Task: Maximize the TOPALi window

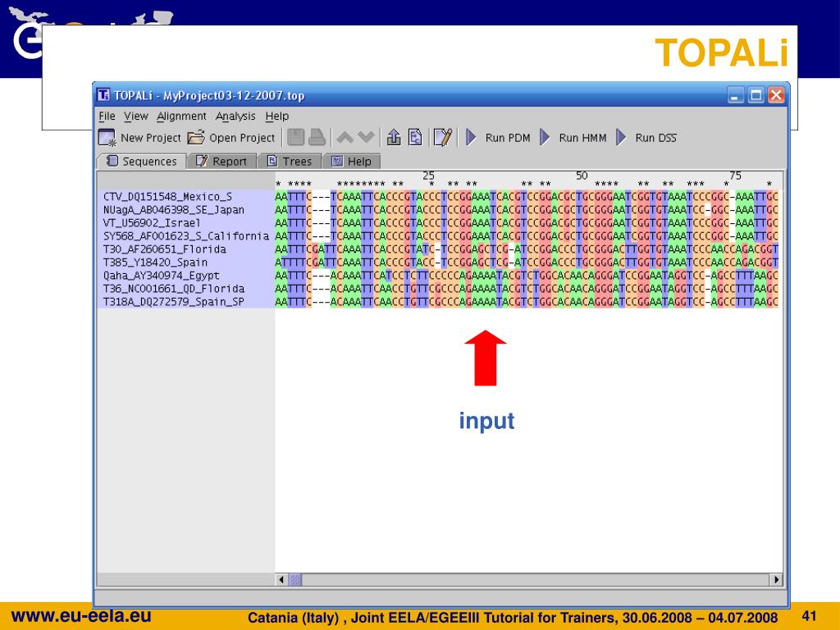Action: pyautogui.click(x=756, y=96)
